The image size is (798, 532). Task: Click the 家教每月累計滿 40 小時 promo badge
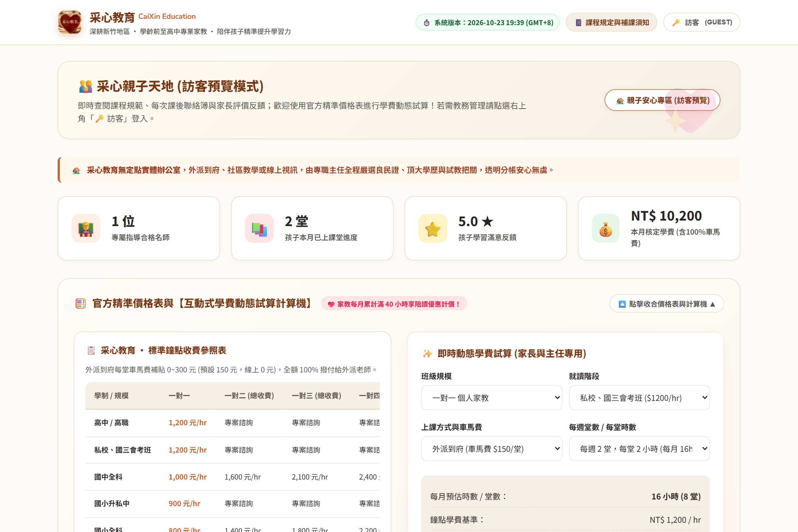pos(394,304)
